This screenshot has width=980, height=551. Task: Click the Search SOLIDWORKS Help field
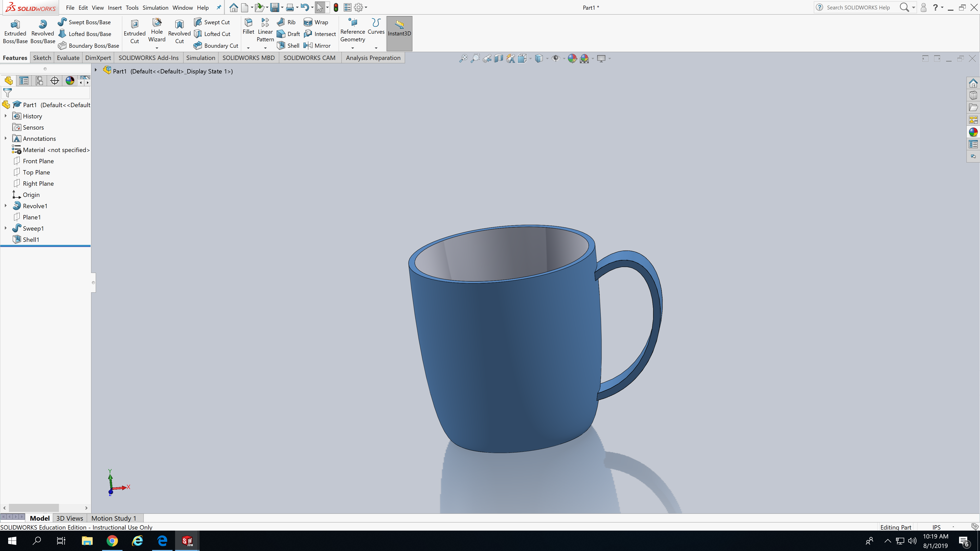858,7
